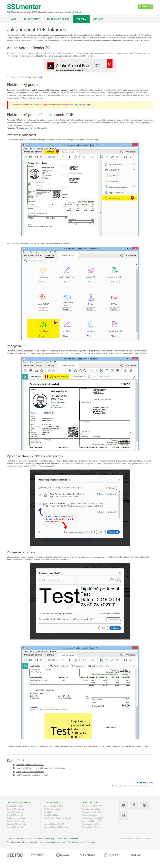Open the Twitter icon in the footer
This screenshot has height=868, width=160.
[124, 805]
